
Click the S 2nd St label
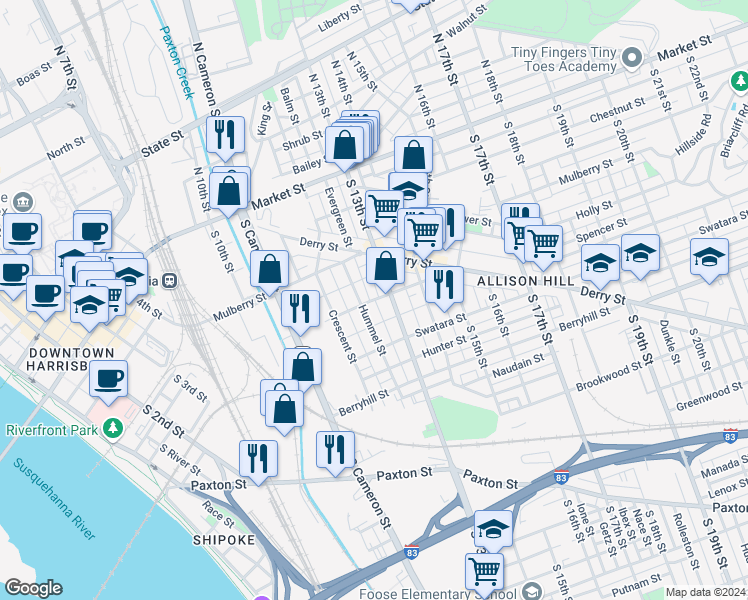tap(164, 422)
